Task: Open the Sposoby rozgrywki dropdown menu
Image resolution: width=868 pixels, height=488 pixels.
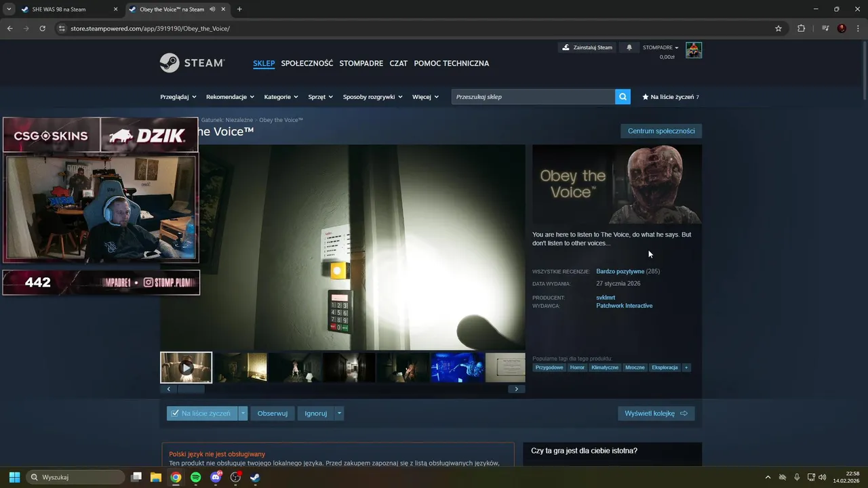Action: [373, 97]
